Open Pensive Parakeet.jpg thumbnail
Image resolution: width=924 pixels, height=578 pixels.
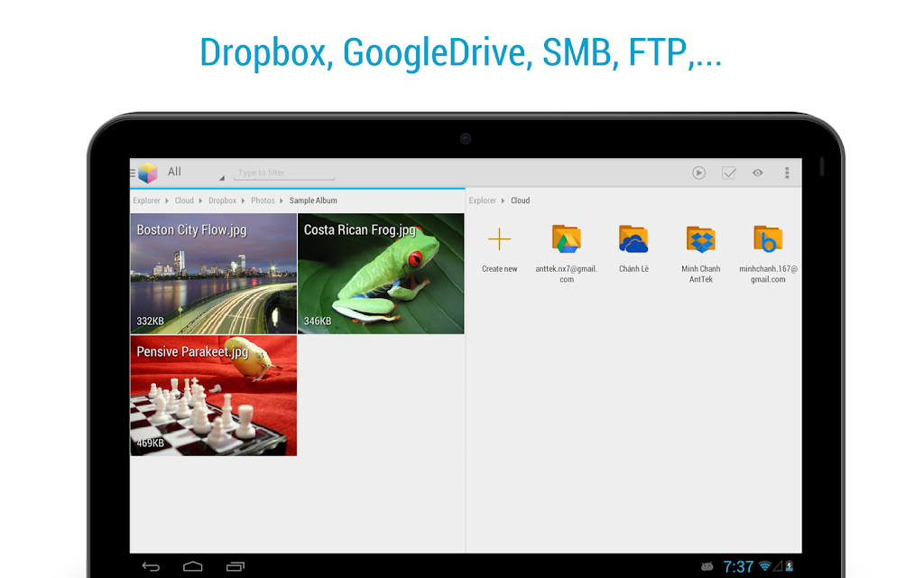213,396
